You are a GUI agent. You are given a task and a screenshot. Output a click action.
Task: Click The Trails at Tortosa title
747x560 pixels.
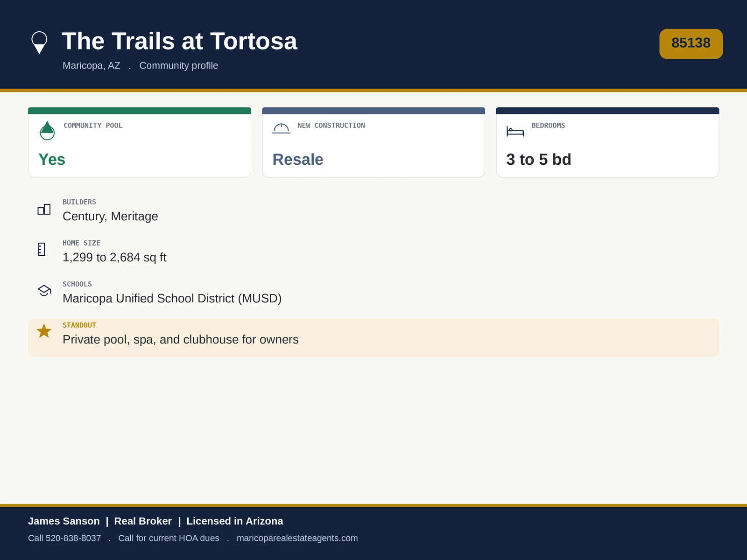(x=179, y=41)
